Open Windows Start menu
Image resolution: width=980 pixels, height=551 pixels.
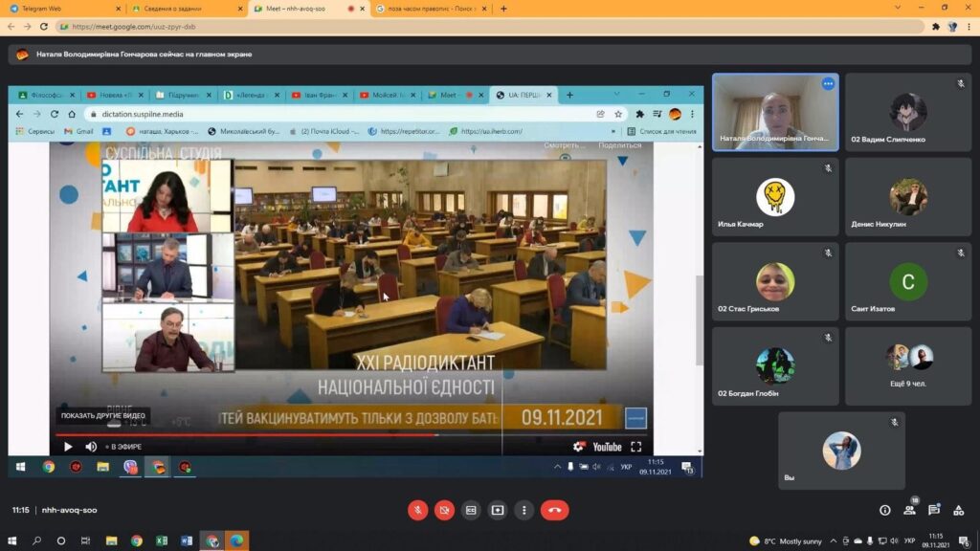coord(11,540)
